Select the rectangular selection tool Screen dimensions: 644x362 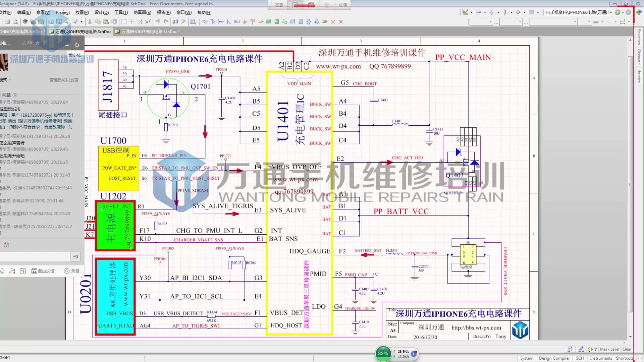123,22
